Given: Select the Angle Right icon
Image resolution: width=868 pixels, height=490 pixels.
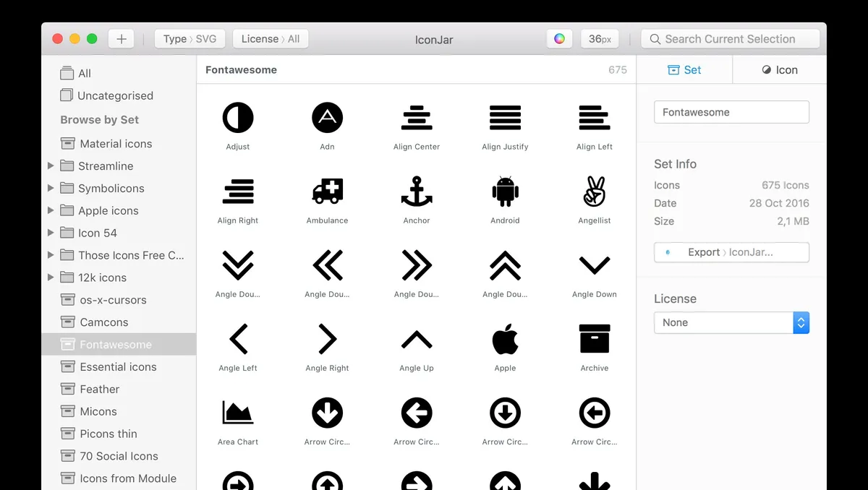Looking at the screenshot, I should pyautogui.click(x=327, y=339).
